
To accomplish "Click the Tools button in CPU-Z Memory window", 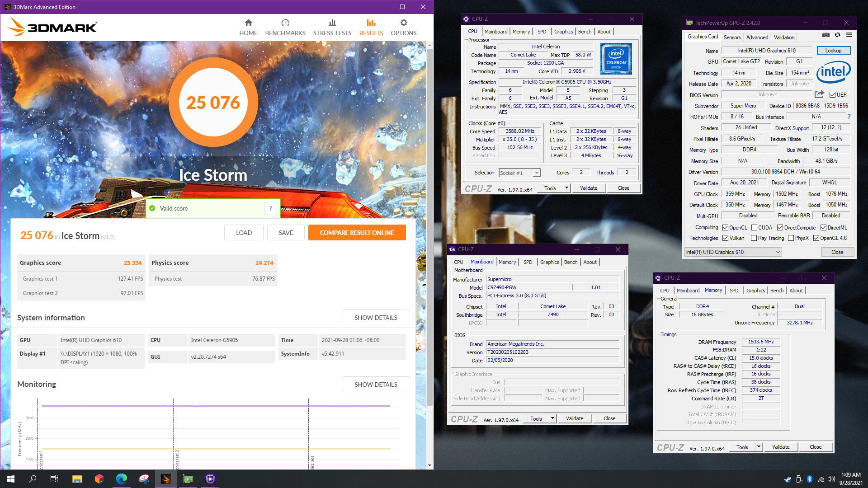I will click(742, 447).
